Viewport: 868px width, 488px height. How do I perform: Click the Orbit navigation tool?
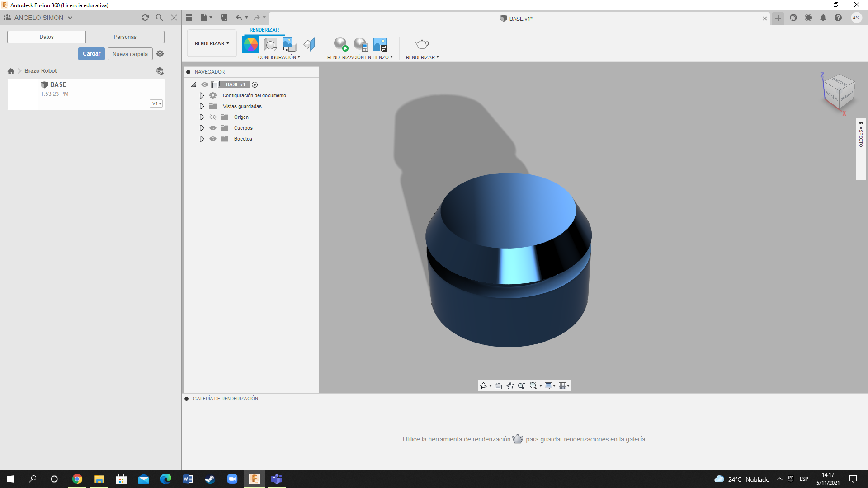tap(483, 386)
